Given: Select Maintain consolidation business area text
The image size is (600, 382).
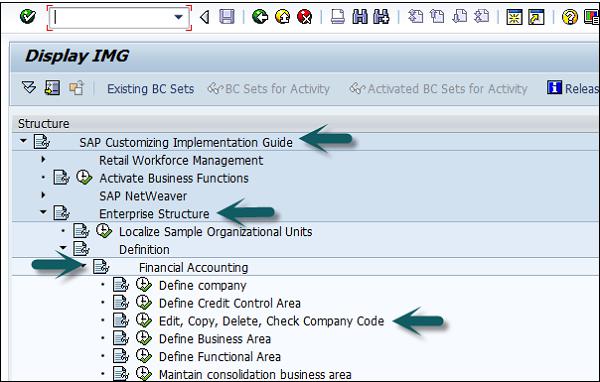Looking at the screenshot, I should pos(255,374).
